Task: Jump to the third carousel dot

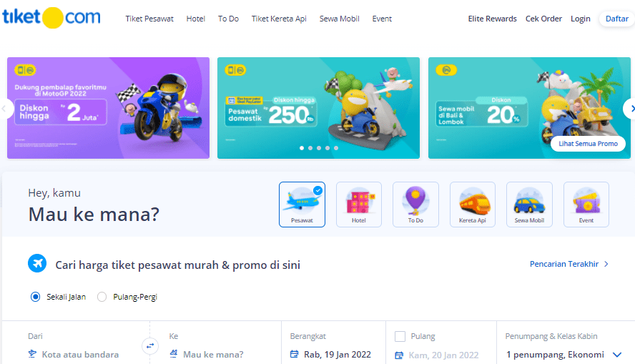Action: pyautogui.click(x=319, y=148)
